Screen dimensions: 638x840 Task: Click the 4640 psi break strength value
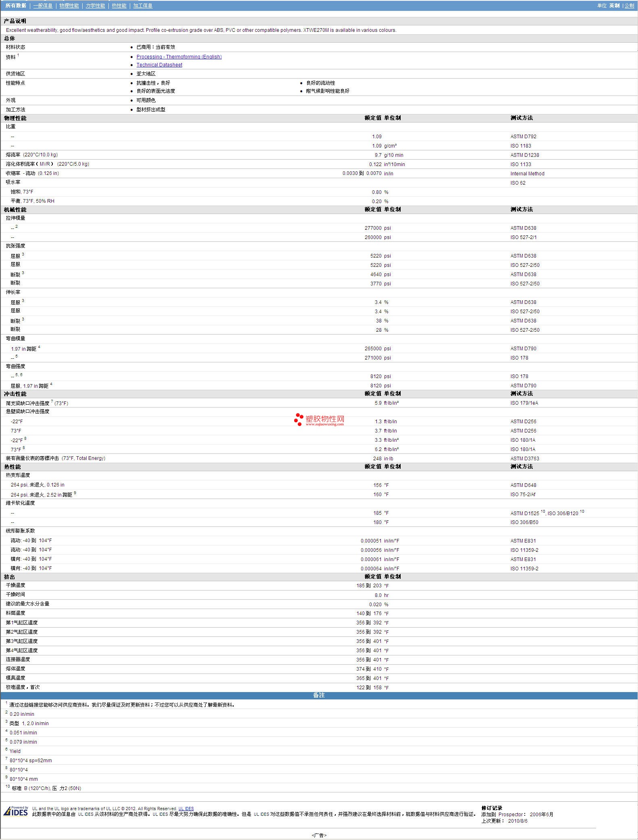tap(380, 274)
